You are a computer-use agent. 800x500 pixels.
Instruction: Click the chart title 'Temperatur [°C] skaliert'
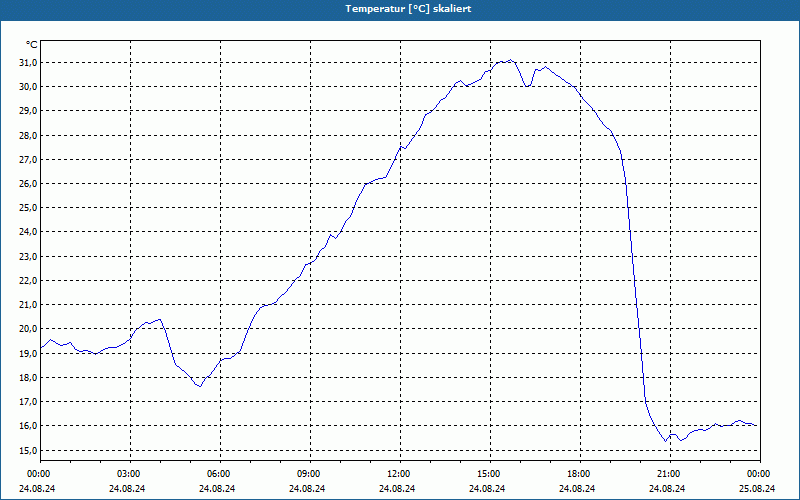click(408, 9)
